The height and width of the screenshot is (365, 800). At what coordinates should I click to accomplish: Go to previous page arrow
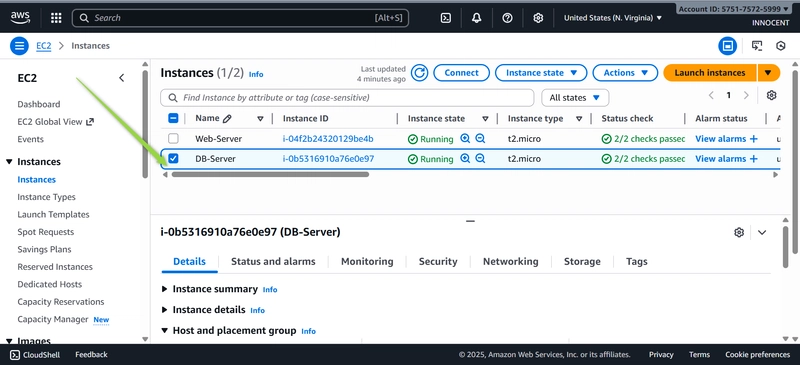point(711,95)
